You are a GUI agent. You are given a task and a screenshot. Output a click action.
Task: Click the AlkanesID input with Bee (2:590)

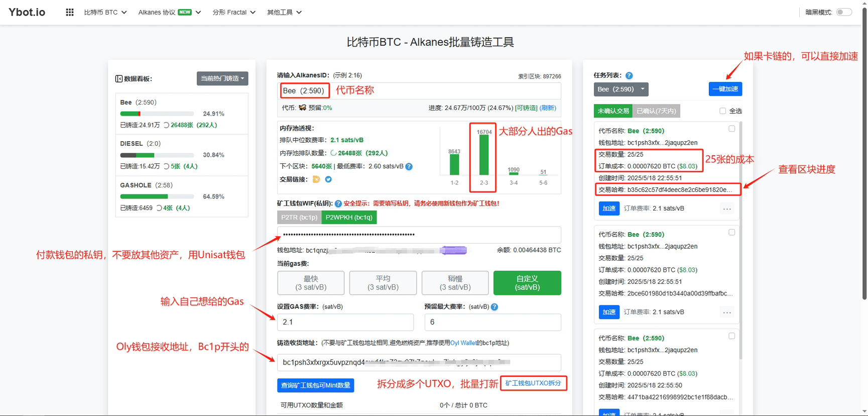419,91
